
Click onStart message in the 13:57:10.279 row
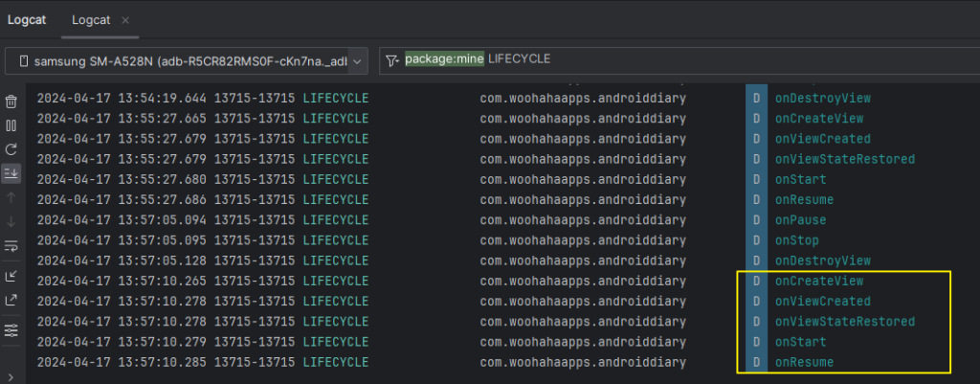(x=801, y=342)
